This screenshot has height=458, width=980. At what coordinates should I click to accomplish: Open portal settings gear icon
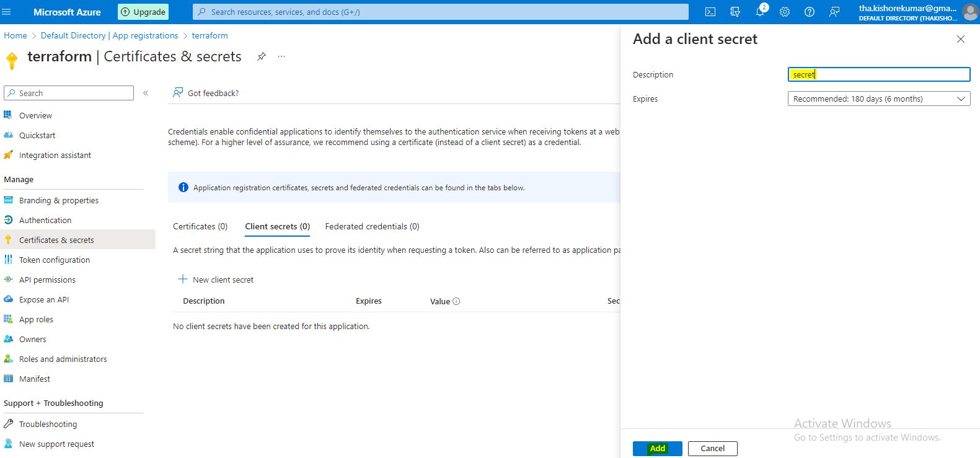[x=785, y=12]
